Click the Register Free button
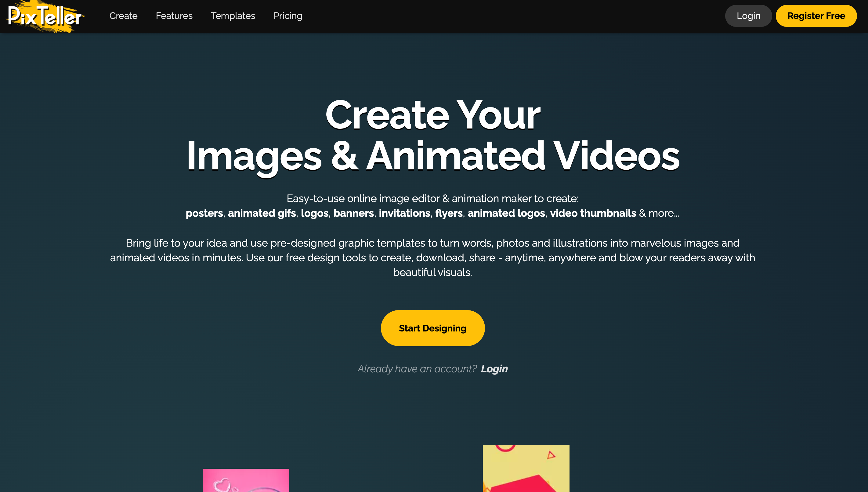Screen dimensions: 868x492 click(x=816, y=16)
